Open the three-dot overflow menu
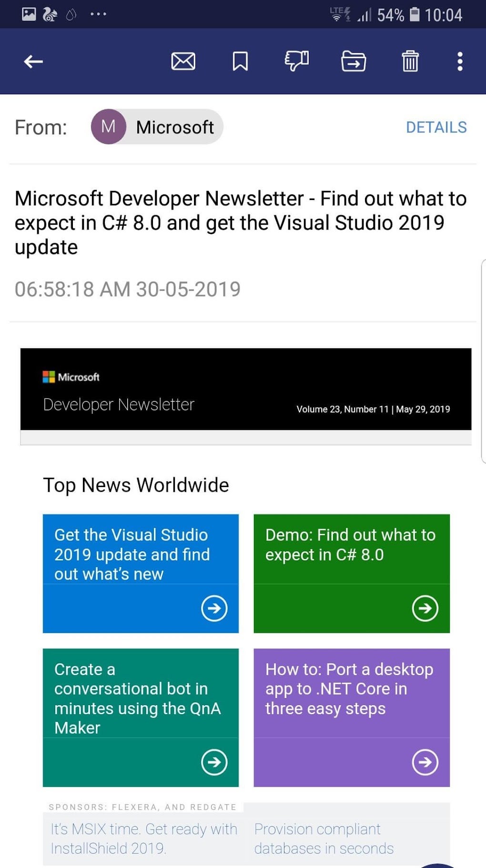Screen dimensions: 486x868 [460, 61]
